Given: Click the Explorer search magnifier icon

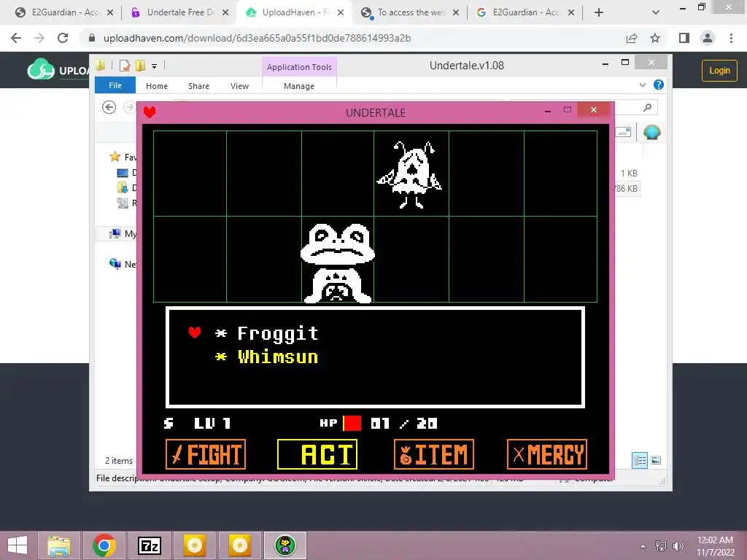Looking at the screenshot, I should tap(647, 108).
